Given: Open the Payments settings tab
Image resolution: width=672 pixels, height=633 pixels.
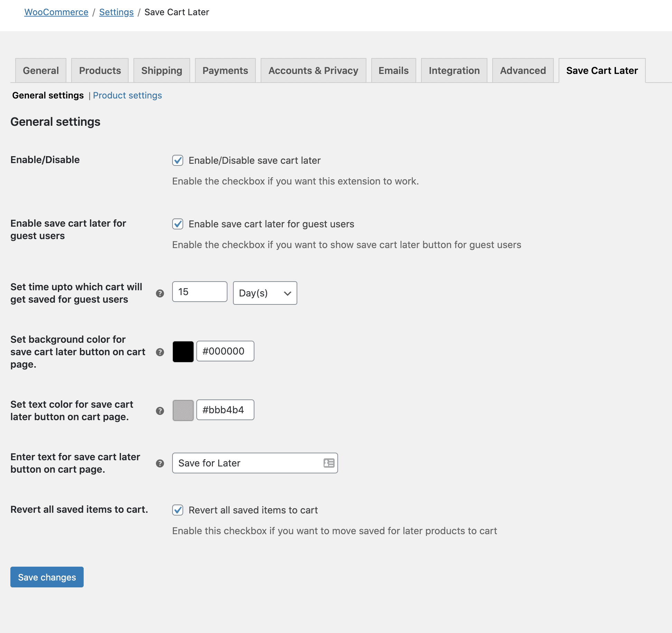Looking at the screenshot, I should (x=225, y=70).
